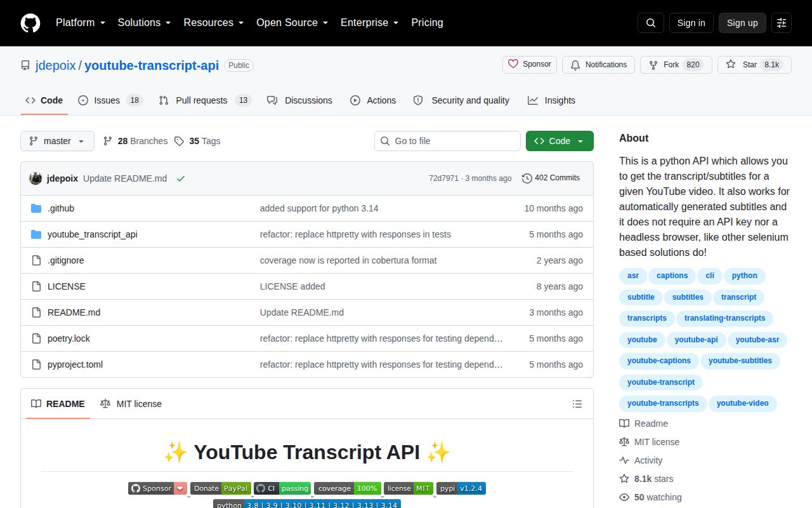
Task: Open the Security and quality tab
Action: [x=461, y=100]
